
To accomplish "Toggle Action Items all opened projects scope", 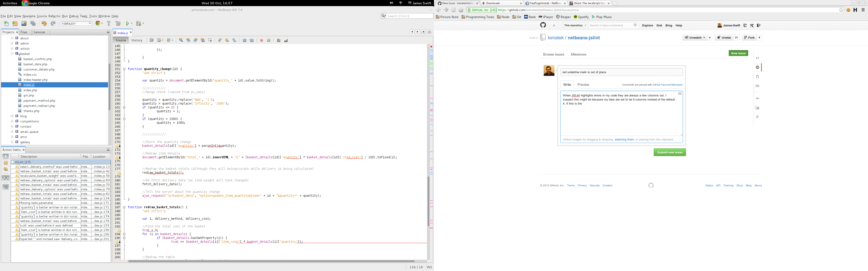I will pos(6,169).
